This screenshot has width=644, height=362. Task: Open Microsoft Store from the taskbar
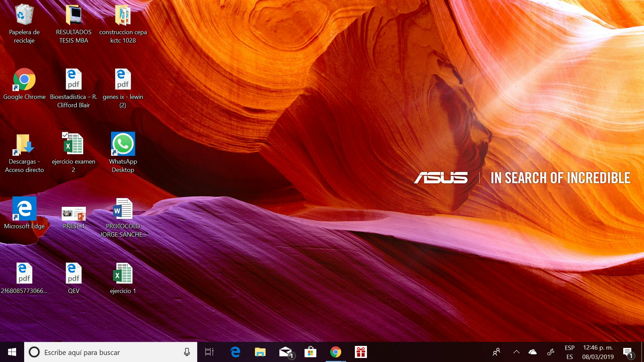tap(310, 352)
